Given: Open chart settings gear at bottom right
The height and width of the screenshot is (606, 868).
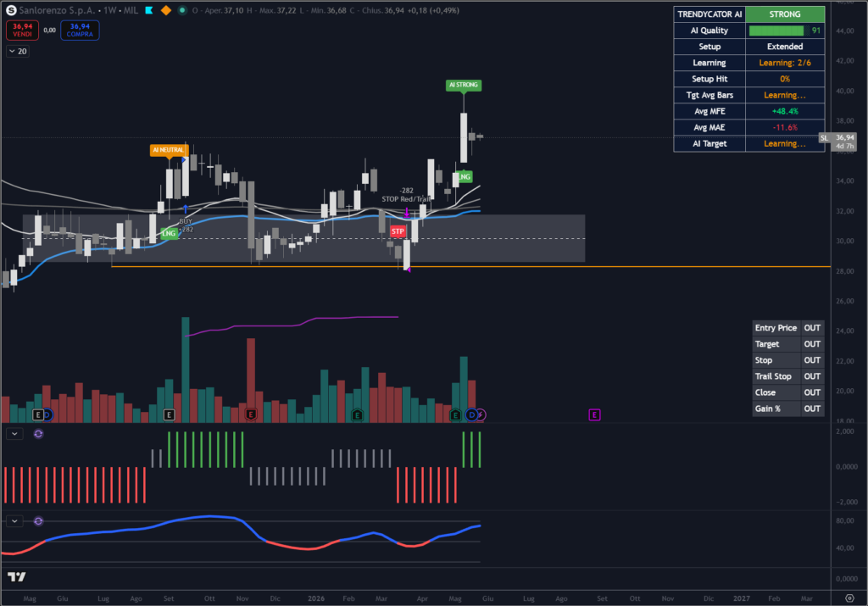Looking at the screenshot, I should tap(849, 598).
